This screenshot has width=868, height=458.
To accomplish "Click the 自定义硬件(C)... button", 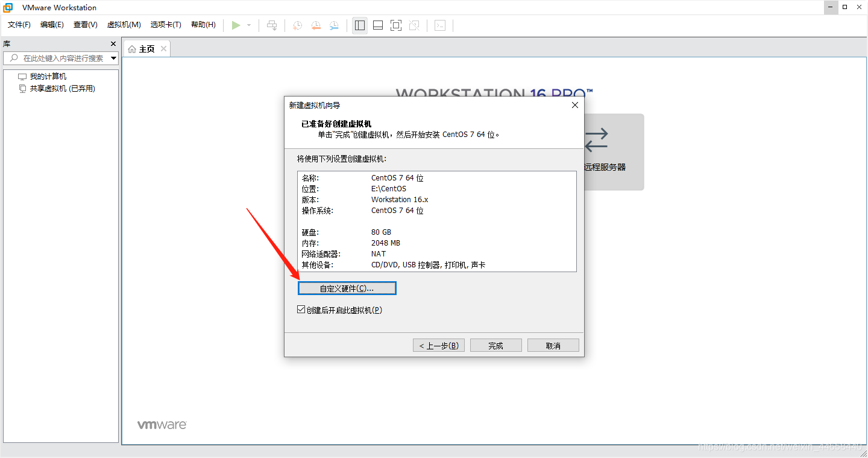I will coord(347,288).
